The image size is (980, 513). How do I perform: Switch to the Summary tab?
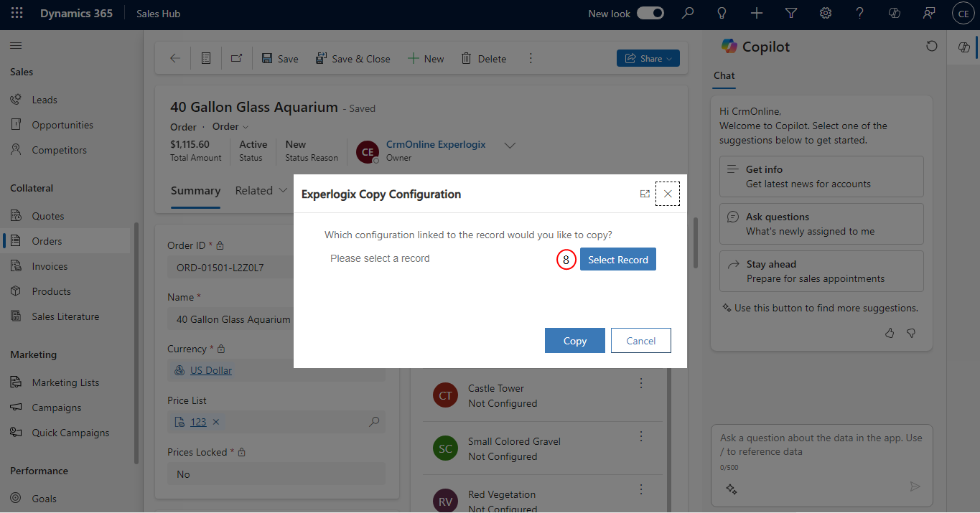[195, 191]
